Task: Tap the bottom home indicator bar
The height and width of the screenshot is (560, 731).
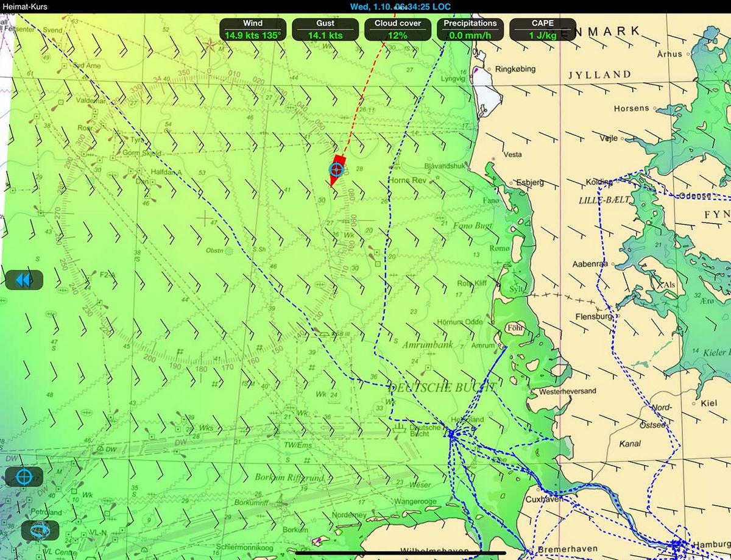Action: click(400, 553)
